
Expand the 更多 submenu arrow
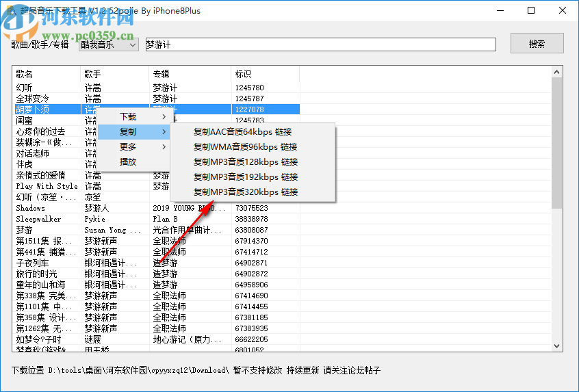pyautogui.click(x=164, y=147)
